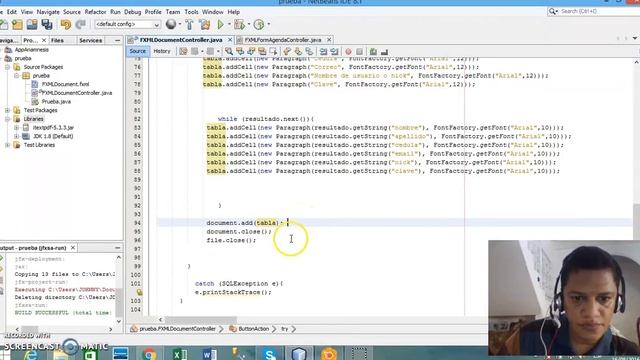Open the Tools menu
640x360 pixels.
tap(191, 12)
